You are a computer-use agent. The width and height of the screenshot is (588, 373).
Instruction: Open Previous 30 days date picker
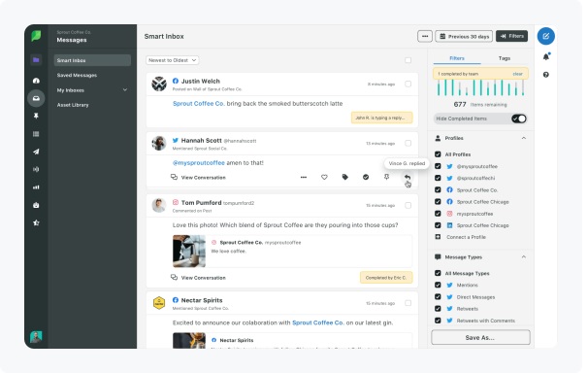click(464, 36)
